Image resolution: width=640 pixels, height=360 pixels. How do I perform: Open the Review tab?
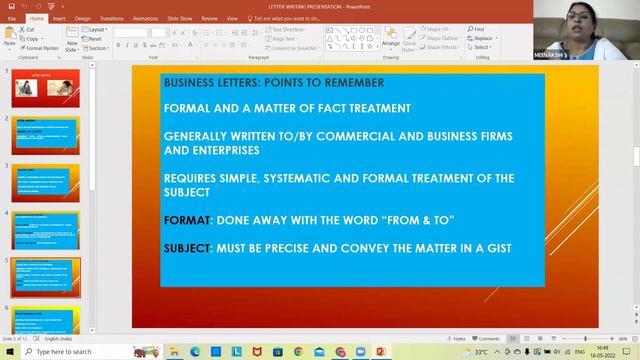(x=209, y=19)
